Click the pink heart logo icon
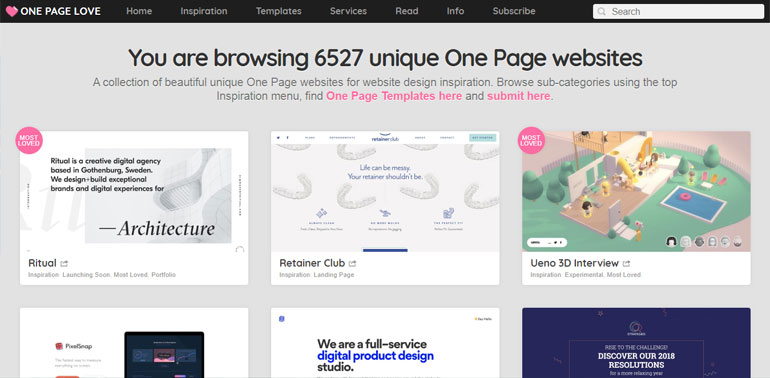The height and width of the screenshot is (378, 770). tap(11, 11)
